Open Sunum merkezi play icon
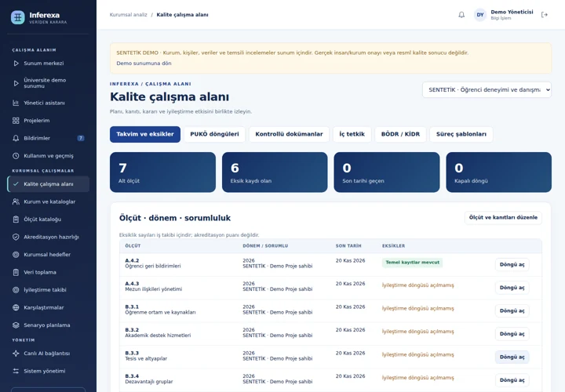 point(16,64)
